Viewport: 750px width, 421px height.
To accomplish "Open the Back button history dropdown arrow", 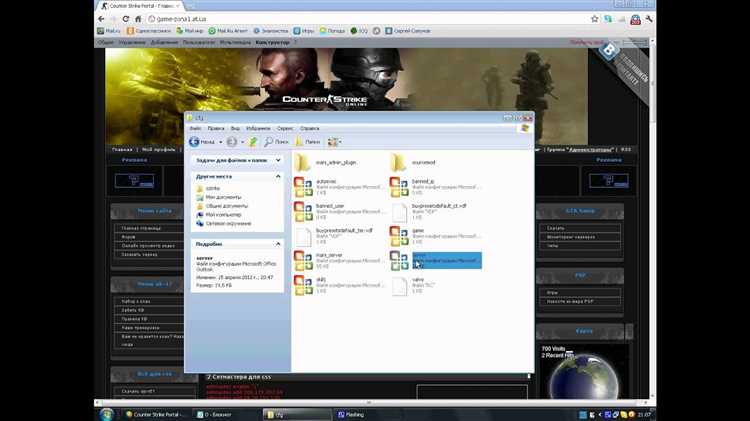I will pyautogui.click(x=222, y=142).
